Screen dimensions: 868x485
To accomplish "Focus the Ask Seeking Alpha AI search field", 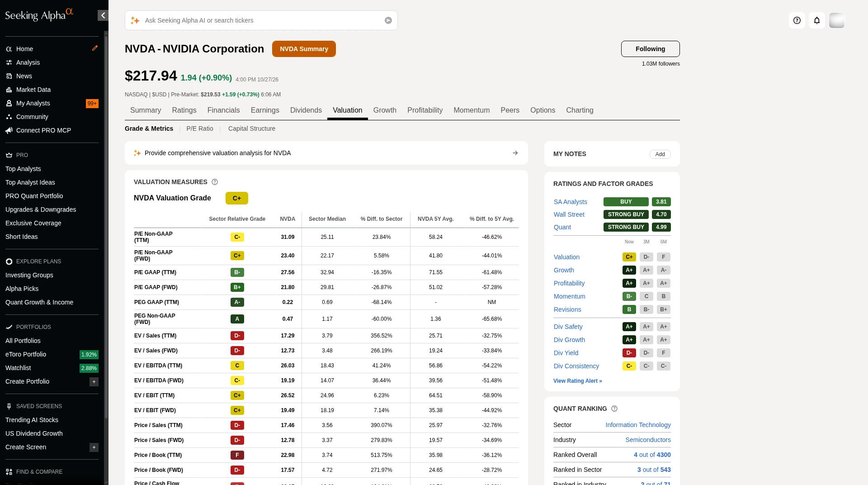I will [x=261, y=20].
